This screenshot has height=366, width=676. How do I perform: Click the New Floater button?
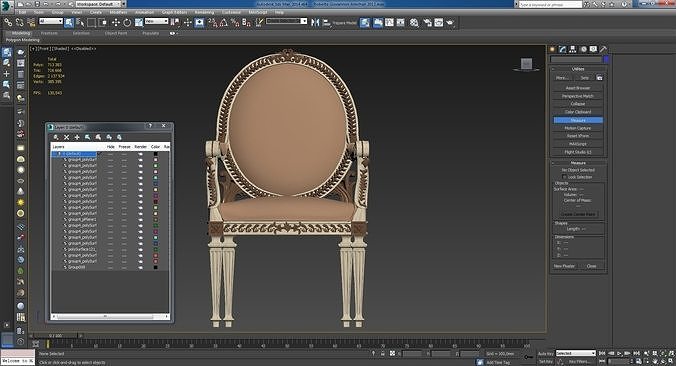pyautogui.click(x=564, y=266)
